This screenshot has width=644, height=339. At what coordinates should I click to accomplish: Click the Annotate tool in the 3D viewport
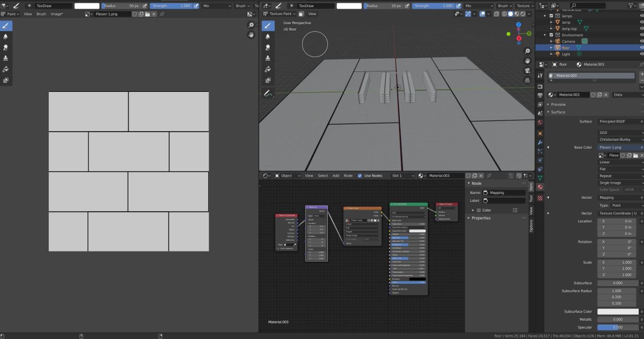pos(268,93)
